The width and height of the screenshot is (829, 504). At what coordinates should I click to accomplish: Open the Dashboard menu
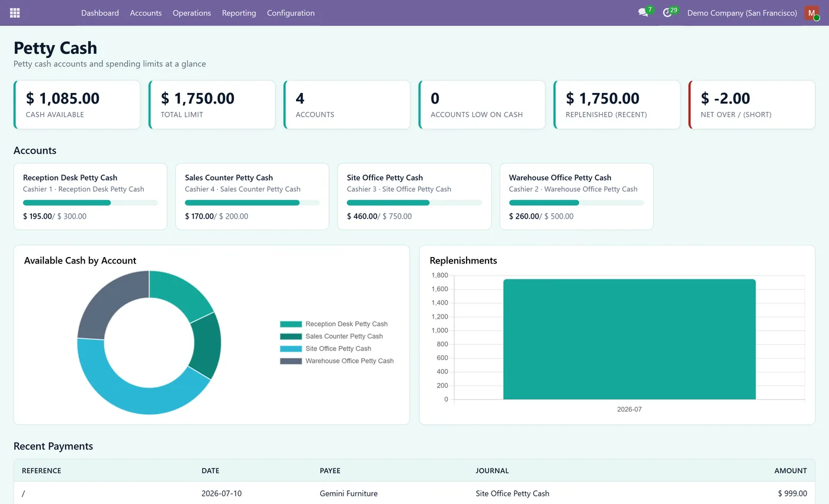point(100,12)
